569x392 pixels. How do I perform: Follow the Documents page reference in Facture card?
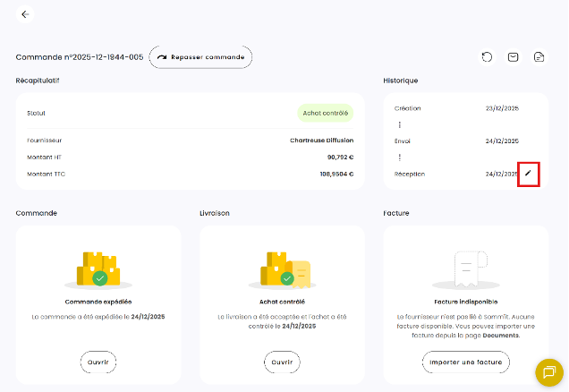501,334
